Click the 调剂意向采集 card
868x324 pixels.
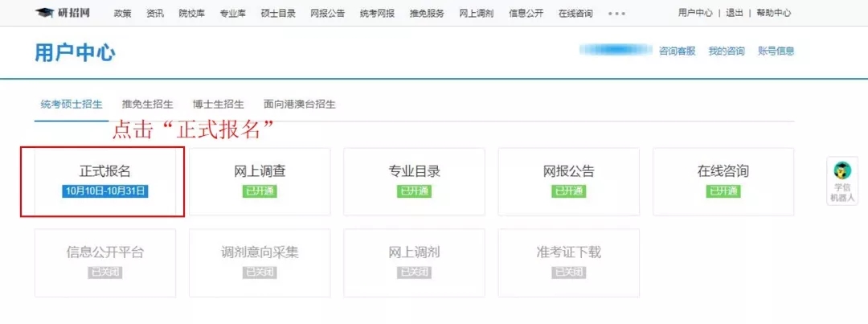260,263
